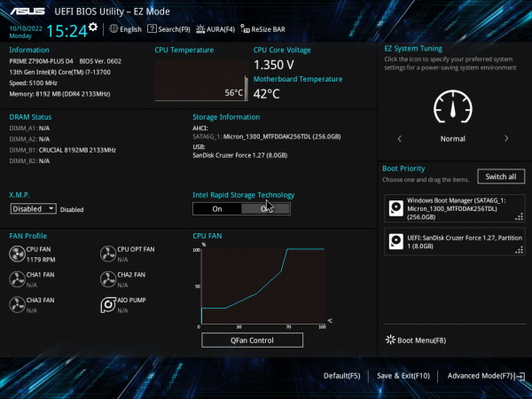
Task: Turn Intel Rapid Storage Technology Off
Action: [266, 208]
